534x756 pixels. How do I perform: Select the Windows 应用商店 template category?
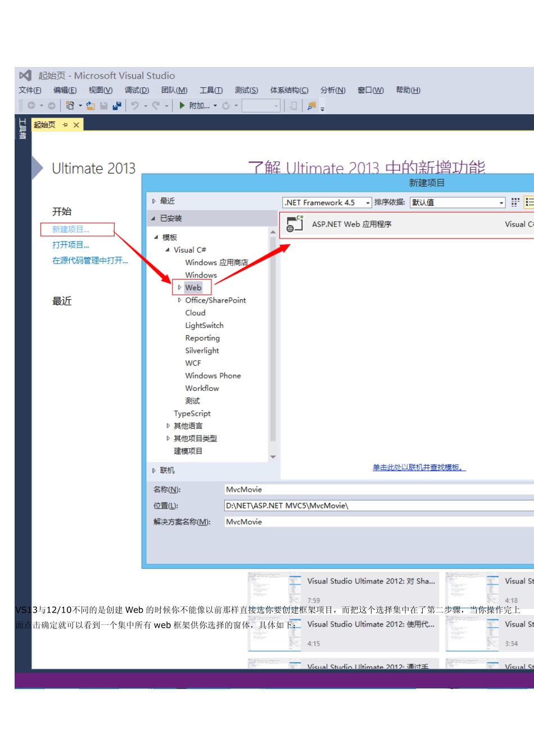click(216, 263)
